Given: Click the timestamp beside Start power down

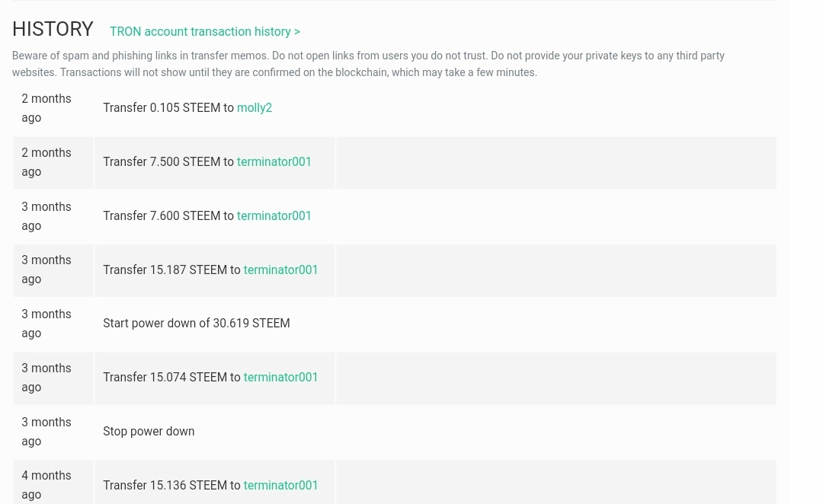Looking at the screenshot, I should click(x=46, y=324).
